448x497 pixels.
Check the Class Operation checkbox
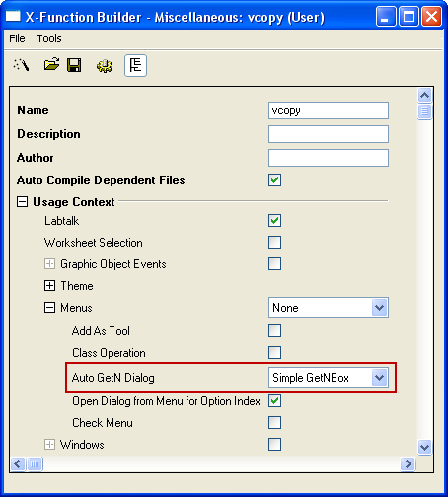[x=274, y=352]
